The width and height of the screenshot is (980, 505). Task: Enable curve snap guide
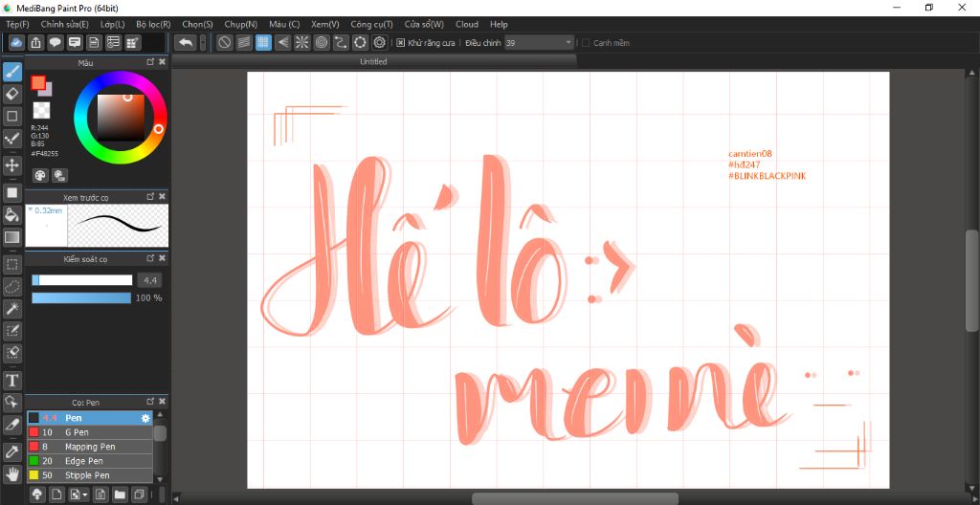pos(341,42)
